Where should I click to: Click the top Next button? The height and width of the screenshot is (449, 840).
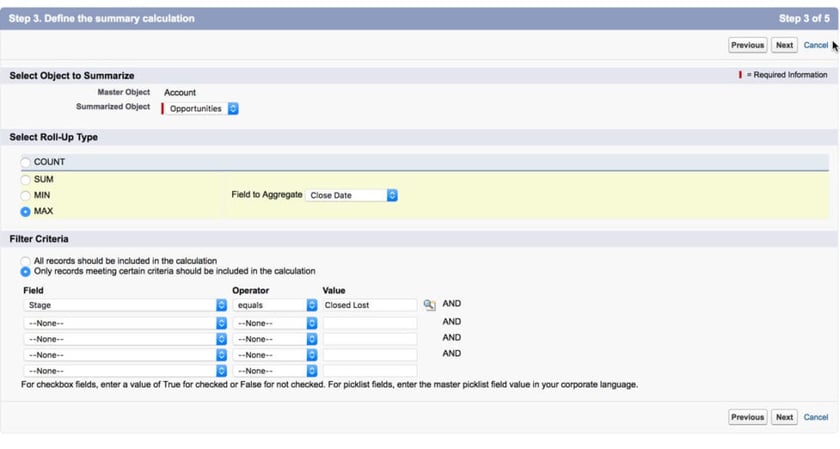pyautogui.click(x=784, y=45)
